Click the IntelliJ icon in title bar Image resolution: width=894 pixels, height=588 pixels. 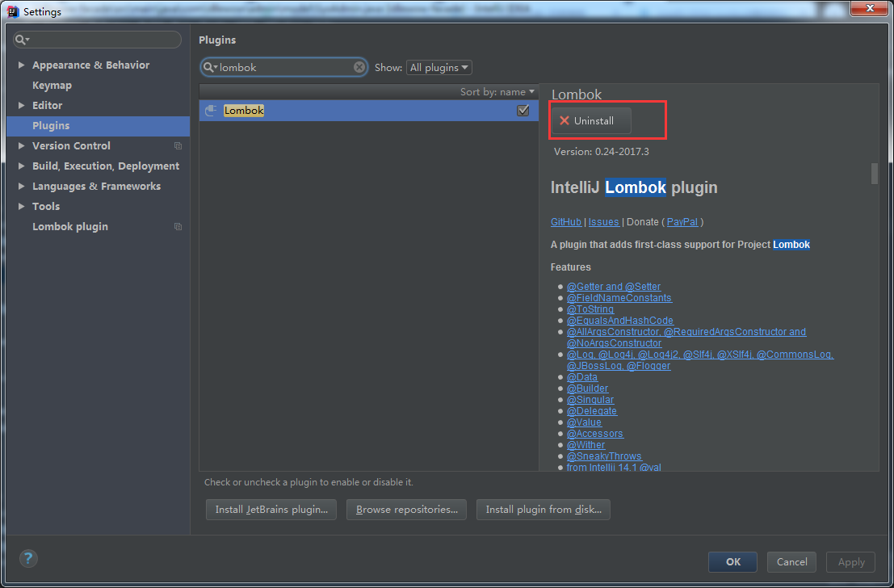click(13, 11)
